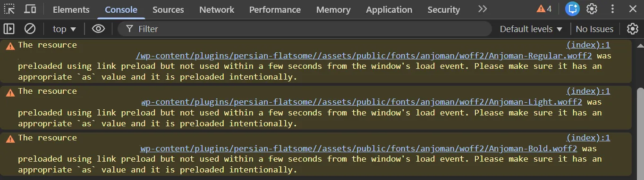Clear the console
The image size is (644, 180).
30,29
